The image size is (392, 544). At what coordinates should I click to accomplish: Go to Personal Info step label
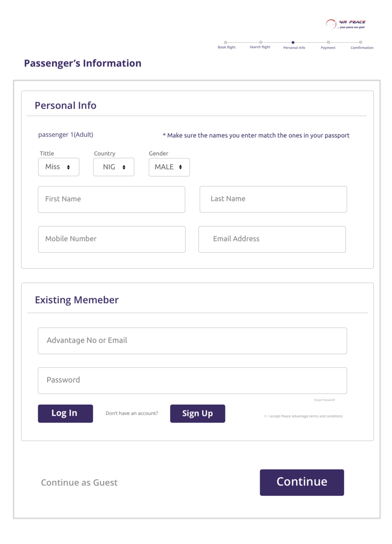coord(294,48)
